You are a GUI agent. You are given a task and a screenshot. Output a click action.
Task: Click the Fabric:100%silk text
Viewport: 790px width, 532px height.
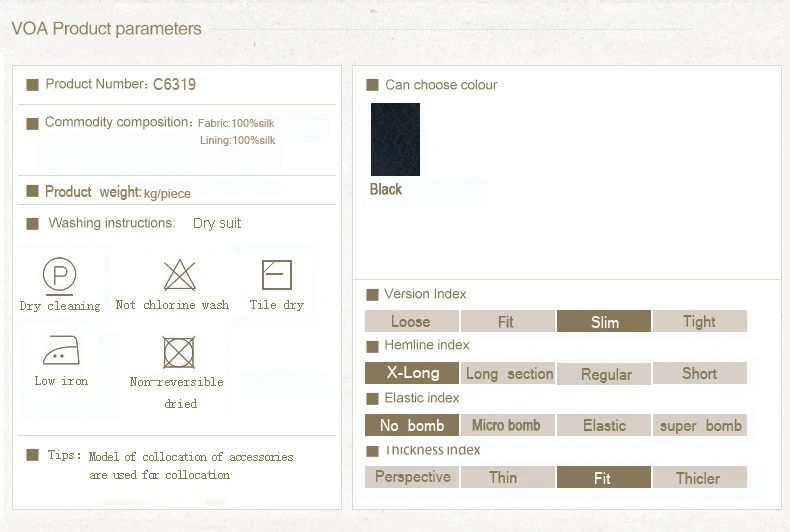pyautogui.click(x=236, y=123)
